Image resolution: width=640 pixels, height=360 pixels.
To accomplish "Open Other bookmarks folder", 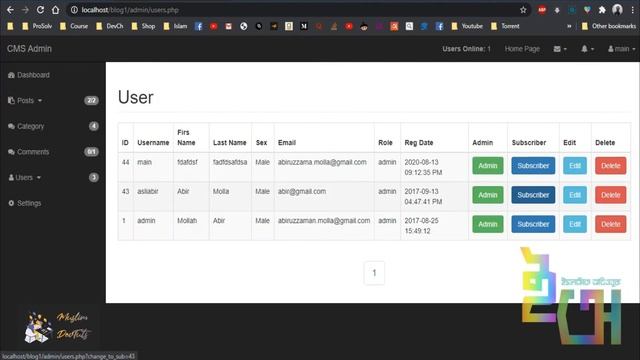I will pyautogui.click(x=609, y=26).
